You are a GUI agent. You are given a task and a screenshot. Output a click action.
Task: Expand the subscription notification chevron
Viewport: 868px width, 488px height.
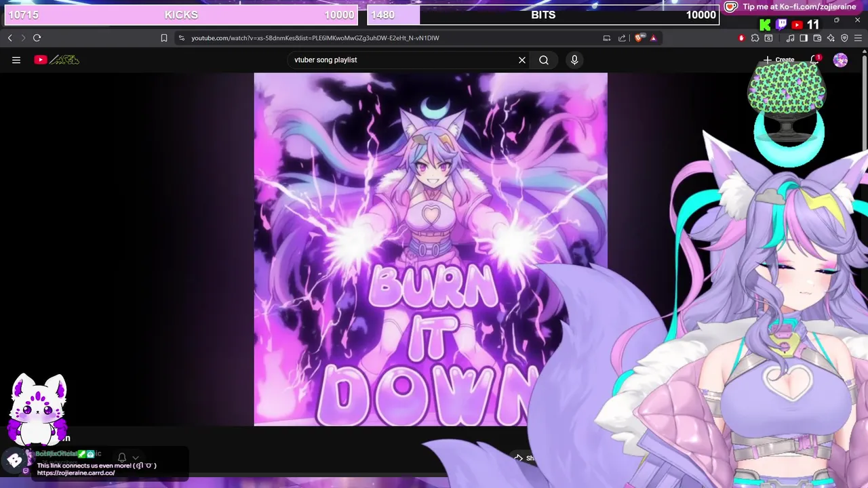tap(136, 458)
